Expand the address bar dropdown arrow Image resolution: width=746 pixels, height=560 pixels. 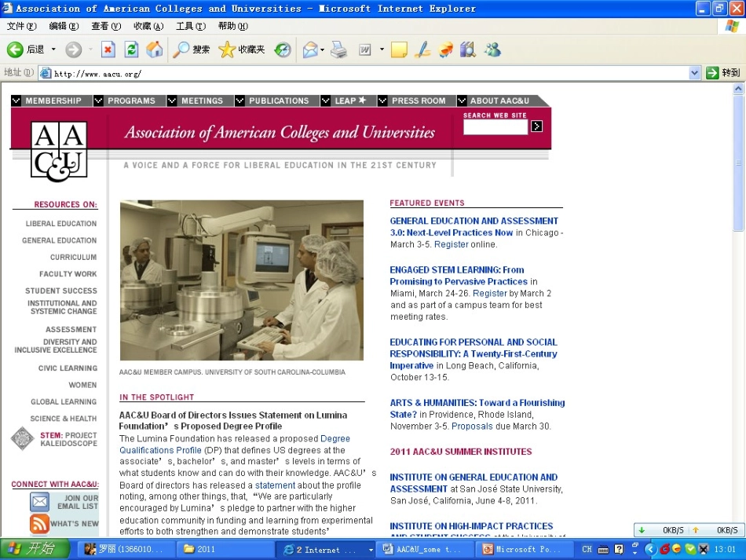pos(694,73)
